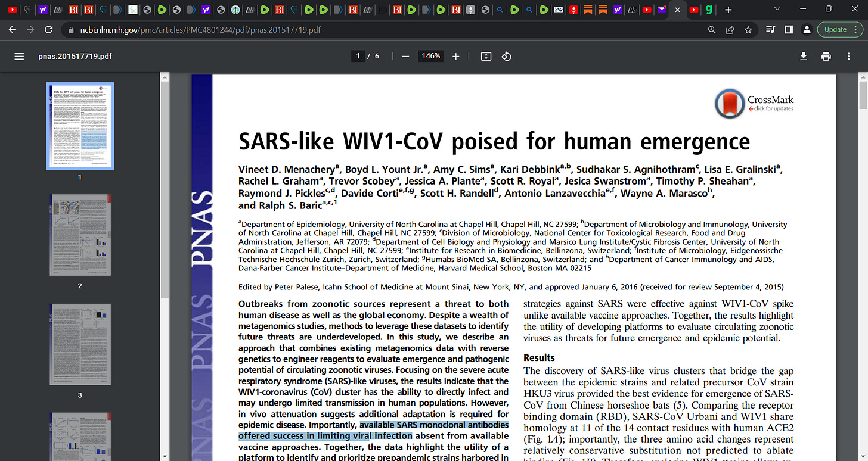868x461 pixels.
Task: Switch to the purple mail envelope tab
Action: (x=662, y=10)
